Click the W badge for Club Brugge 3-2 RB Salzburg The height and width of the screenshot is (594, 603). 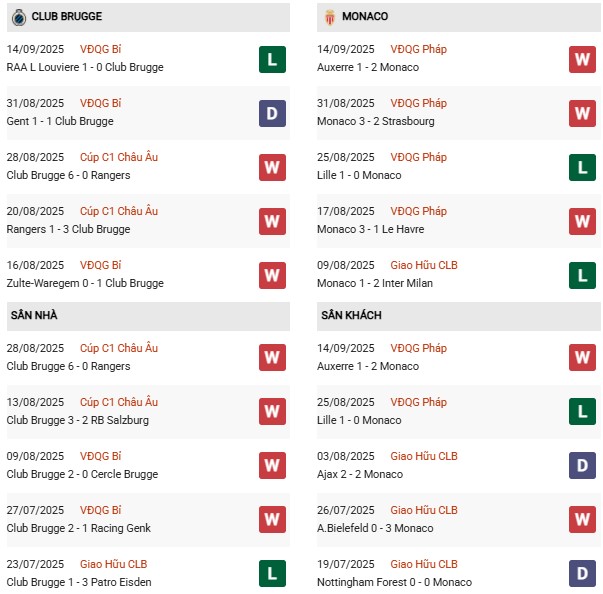point(272,411)
